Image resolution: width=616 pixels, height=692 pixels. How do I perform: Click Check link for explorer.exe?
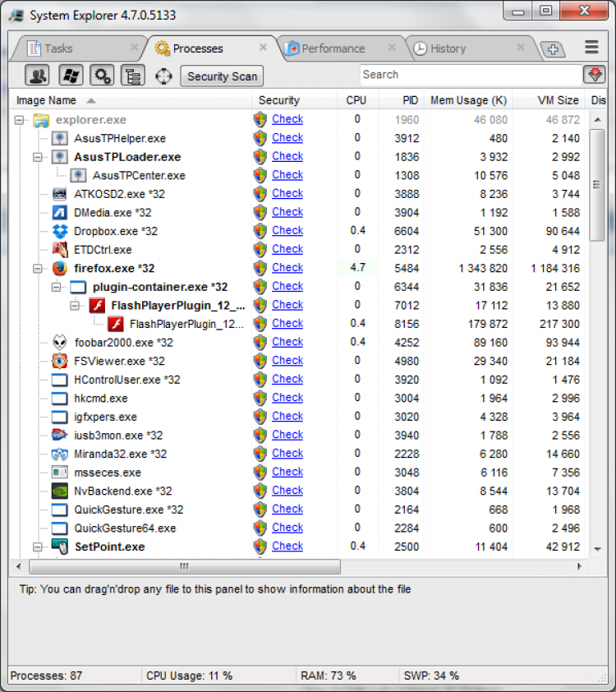(287, 119)
